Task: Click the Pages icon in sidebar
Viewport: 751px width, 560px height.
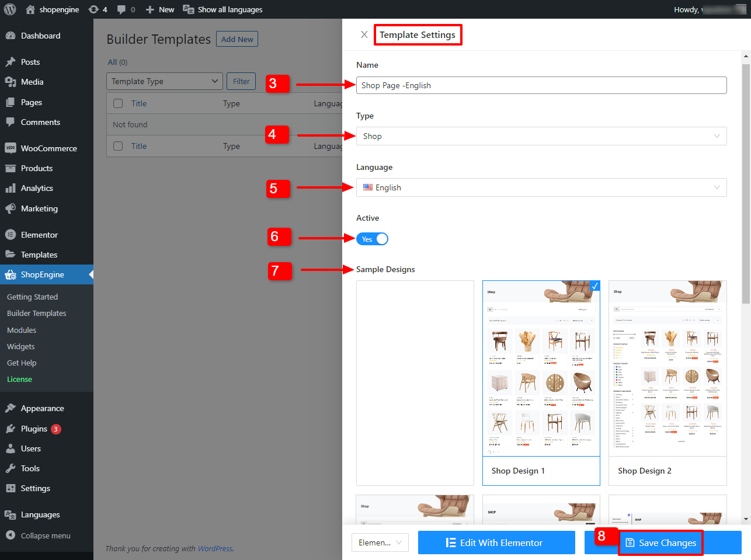Action: pos(11,102)
